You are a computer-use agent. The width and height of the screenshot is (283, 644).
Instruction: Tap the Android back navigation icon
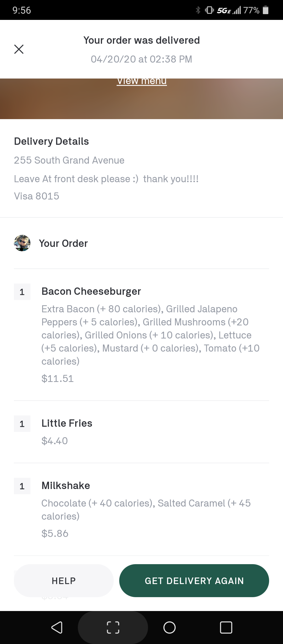pos(57,628)
